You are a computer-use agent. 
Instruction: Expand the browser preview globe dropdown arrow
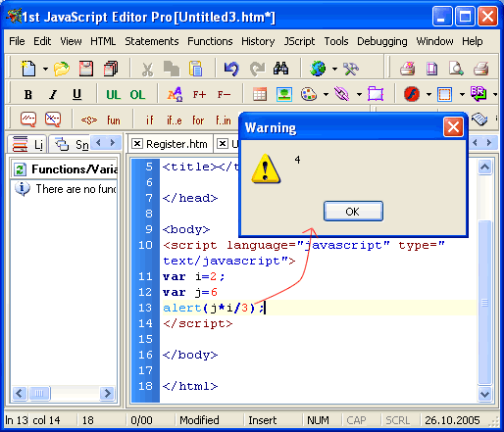coord(334,69)
